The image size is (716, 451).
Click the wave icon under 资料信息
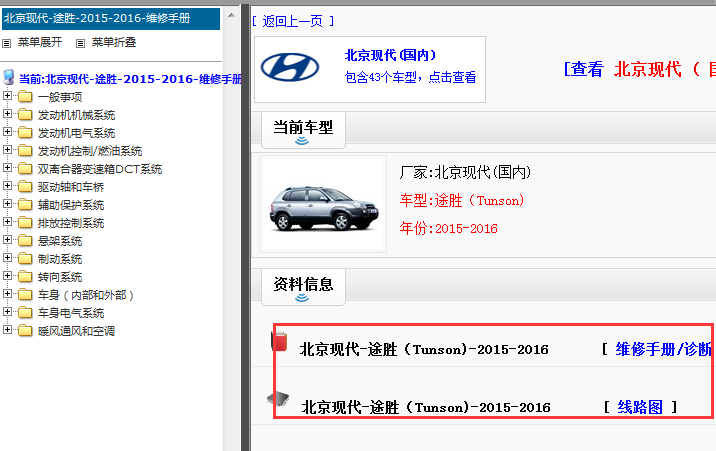click(302, 298)
